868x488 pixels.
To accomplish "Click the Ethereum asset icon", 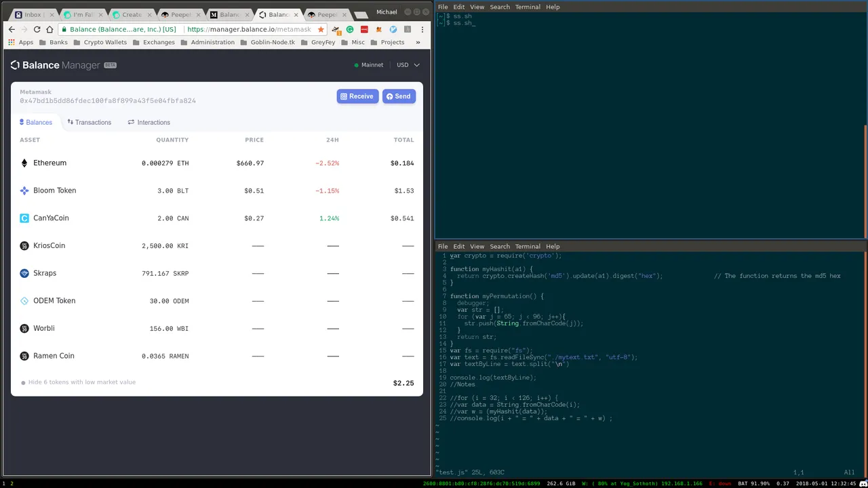I will pyautogui.click(x=24, y=163).
